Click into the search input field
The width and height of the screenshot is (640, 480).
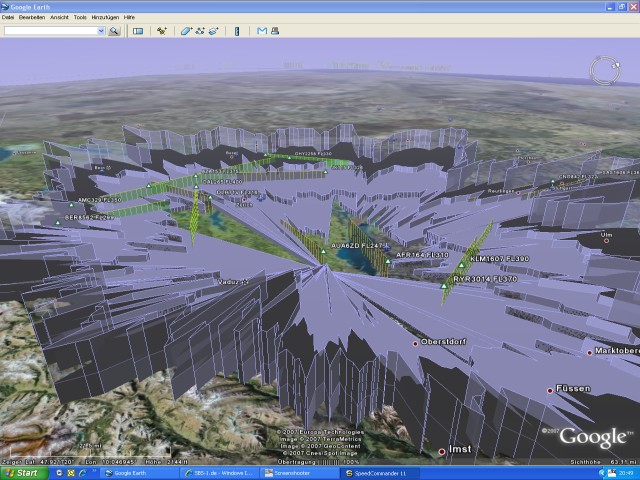[51, 31]
